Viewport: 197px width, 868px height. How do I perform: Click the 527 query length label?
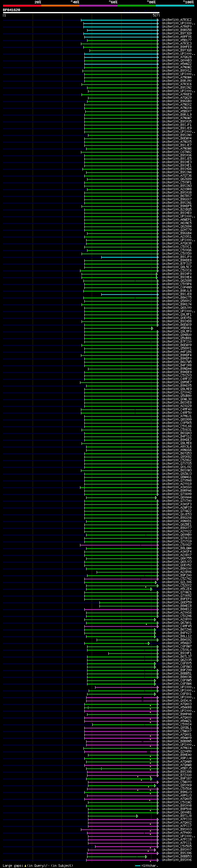155,15
